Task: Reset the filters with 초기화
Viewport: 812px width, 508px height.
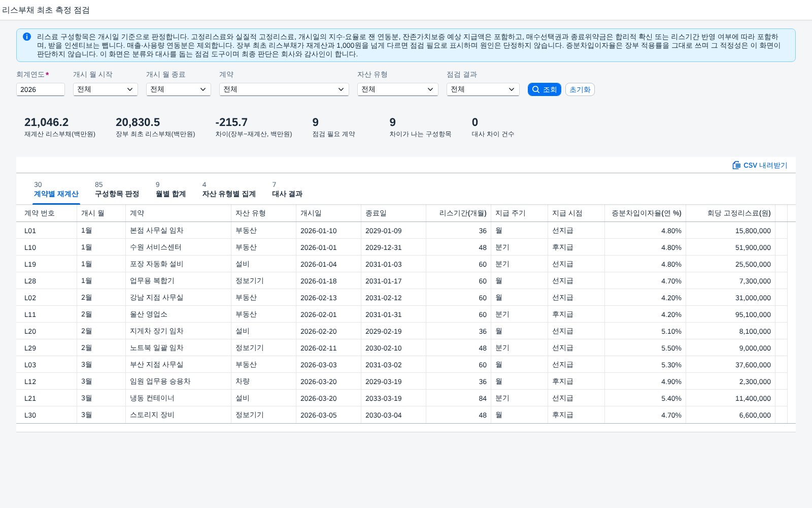Action: (580, 89)
